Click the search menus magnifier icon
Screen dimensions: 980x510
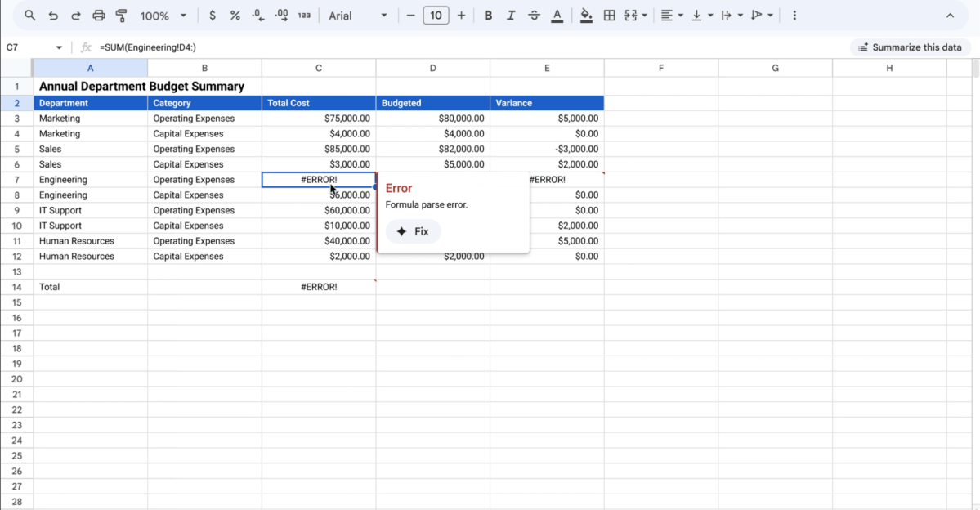coord(29,15)
